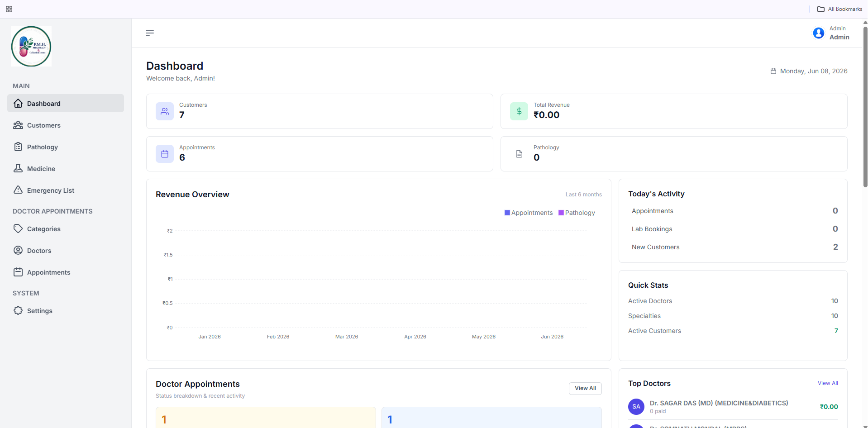Click the Total Revenue dollar icon

point(519,111)
